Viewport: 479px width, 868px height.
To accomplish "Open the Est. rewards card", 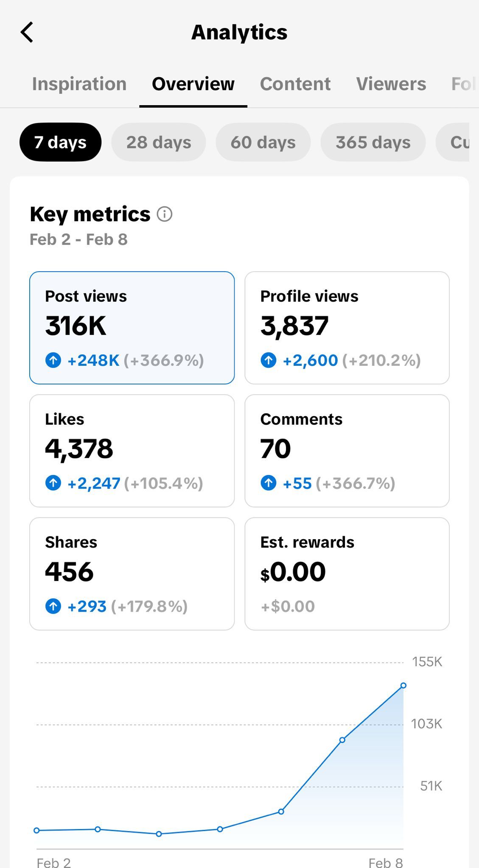I will (347, 573).
